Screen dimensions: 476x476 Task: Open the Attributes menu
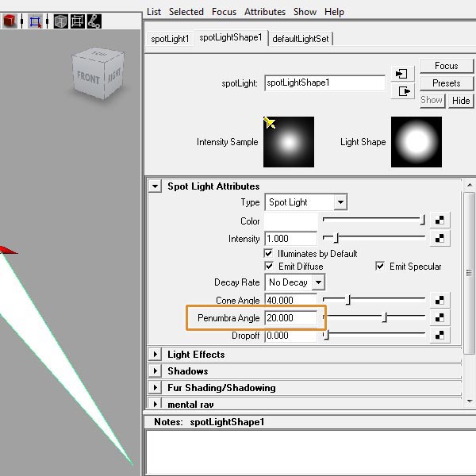(x=265, y=12)
